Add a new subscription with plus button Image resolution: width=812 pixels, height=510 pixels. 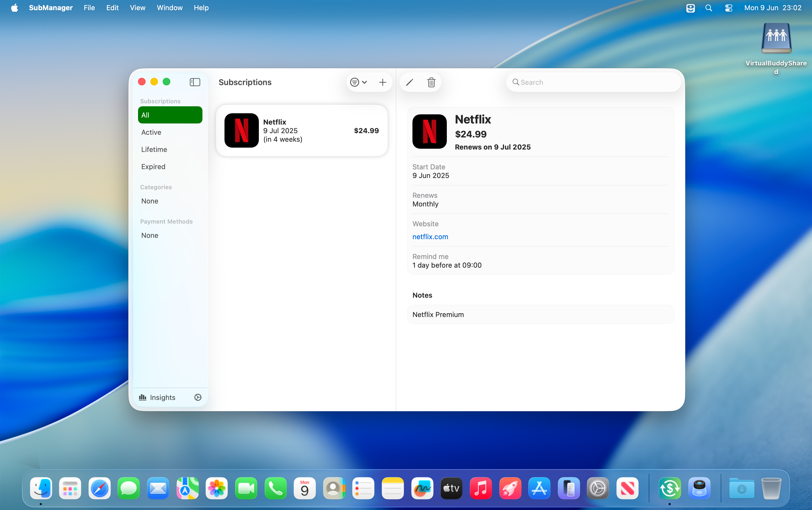click(x=382, y=82)
